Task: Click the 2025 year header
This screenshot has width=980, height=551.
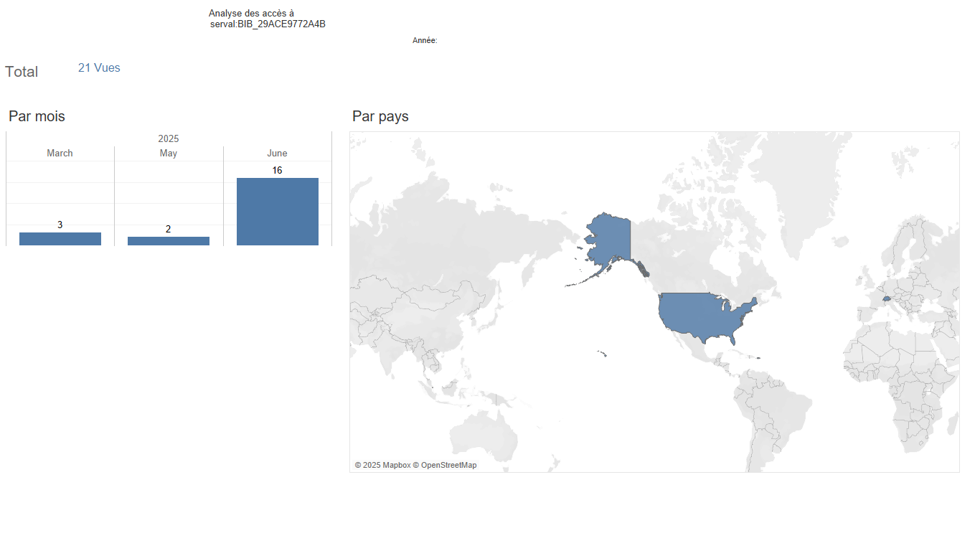Action: (x=169, y=138)
